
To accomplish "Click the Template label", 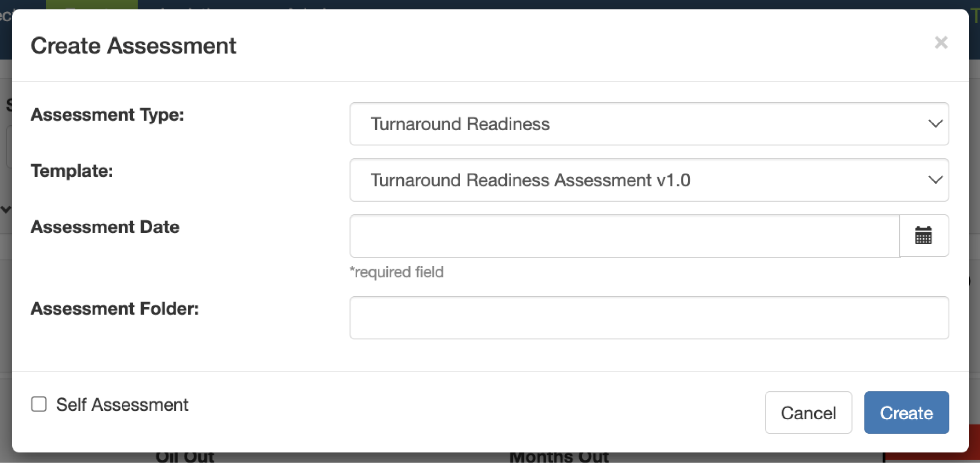I will 72,171.
